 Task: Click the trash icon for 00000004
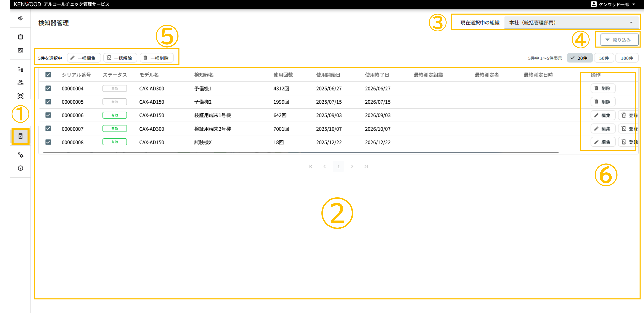[596, 88]
